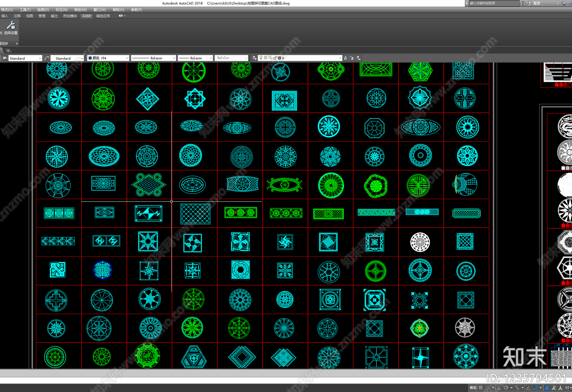Open the 工具(T) menu
The height and width of the screenshot is (392, 572).
25,10
